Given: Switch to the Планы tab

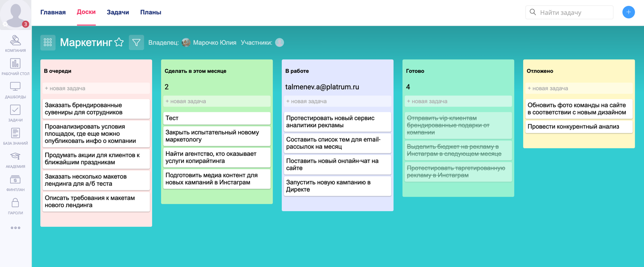Looking at the screenshot, I should pyautogui.click(x=151, y=12).
